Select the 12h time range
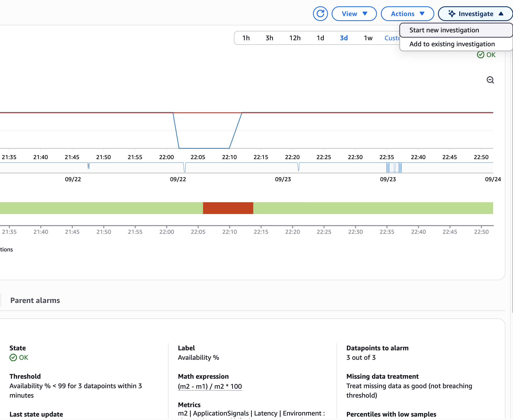The height and width of the screenshot is (420, 513). click(x=295, y=38)
